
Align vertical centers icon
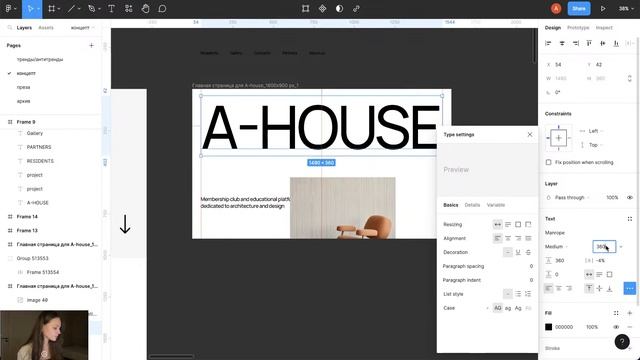point(602,43)
